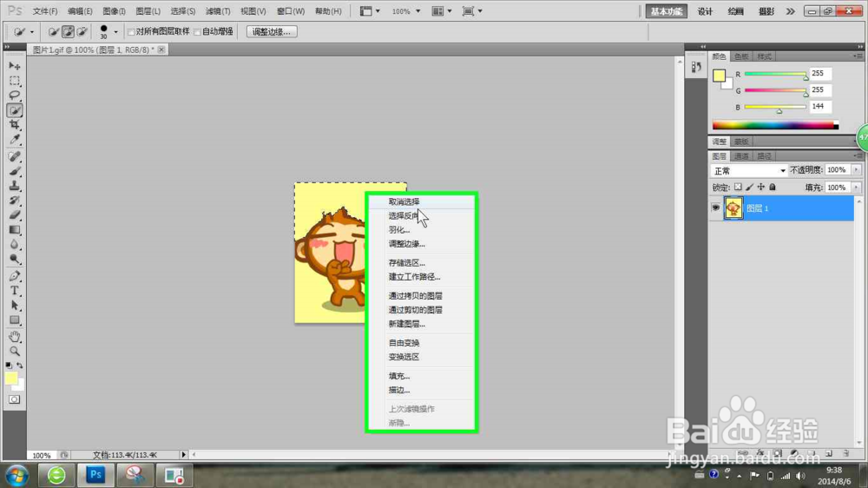Select the Zoom tool

(x=15, y=351)
